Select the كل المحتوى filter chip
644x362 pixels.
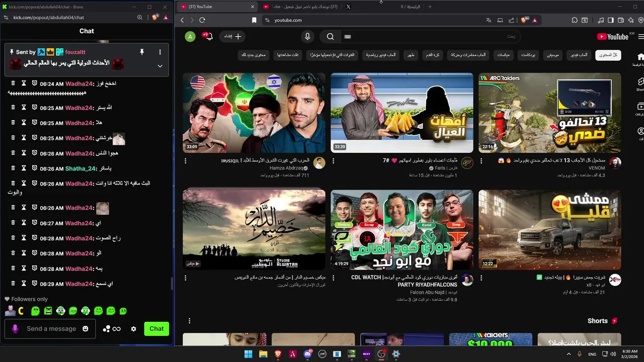(608, 55)
